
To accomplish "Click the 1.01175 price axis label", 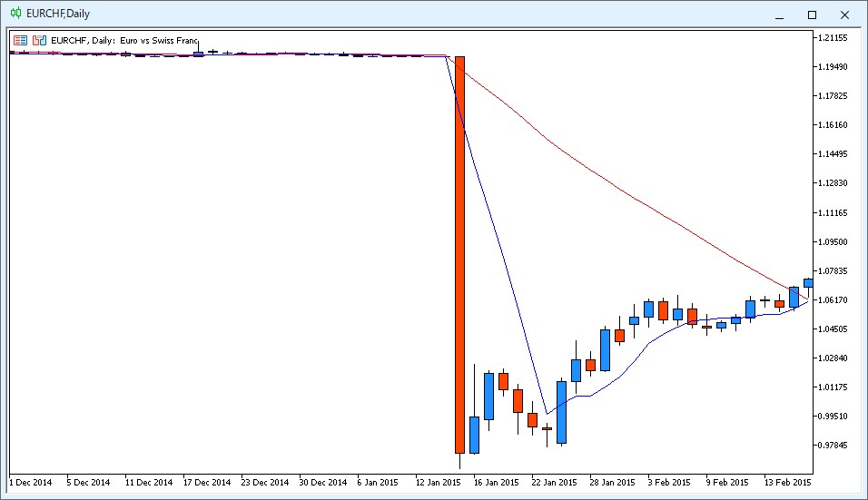I will tap(833, 387).
